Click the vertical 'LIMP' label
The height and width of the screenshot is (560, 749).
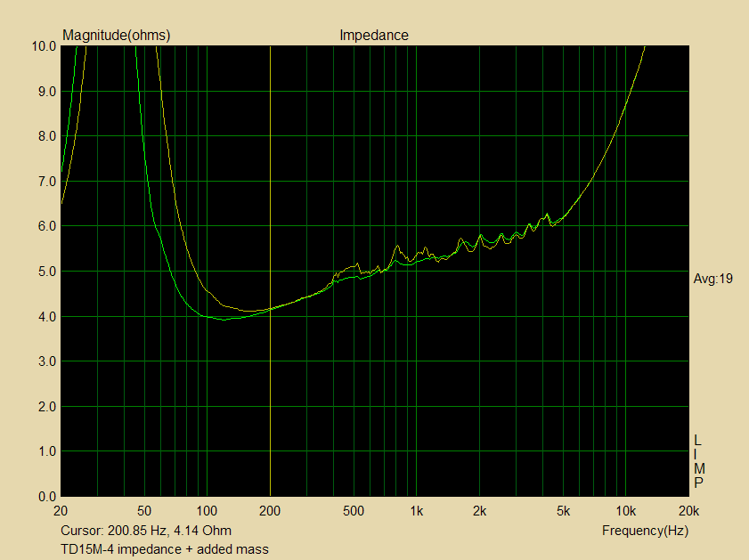click(699, 461)
